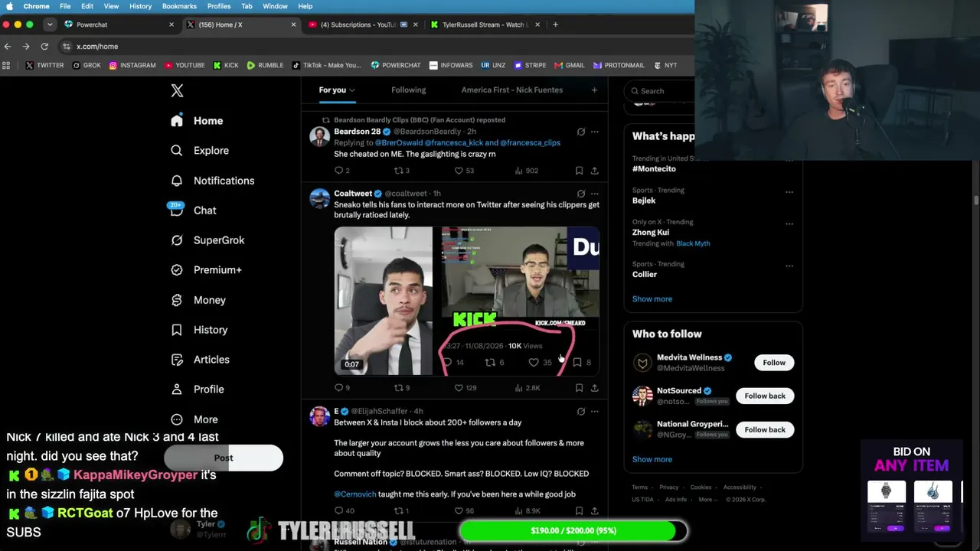This screenshot has width=980, height=551.
Task: Open the Bookmarks menu in the menu bar
Action: (x=179, y=6)
